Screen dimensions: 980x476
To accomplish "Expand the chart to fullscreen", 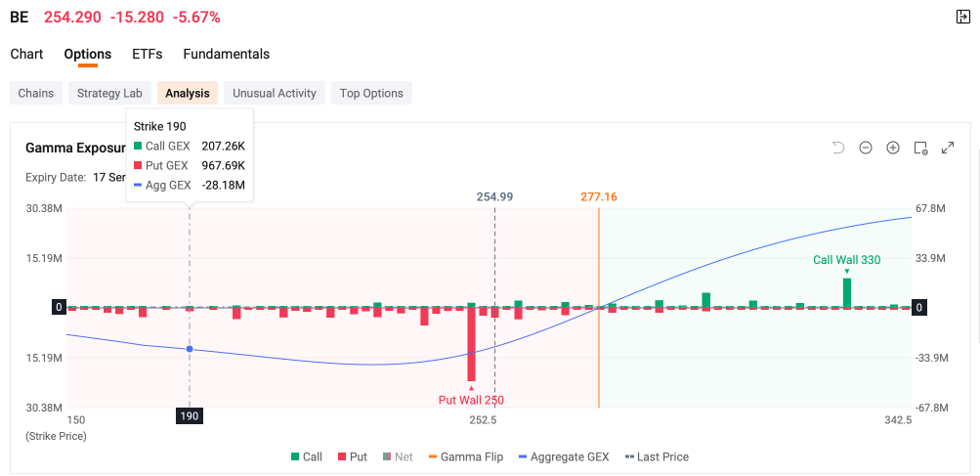I will [948, 148].
